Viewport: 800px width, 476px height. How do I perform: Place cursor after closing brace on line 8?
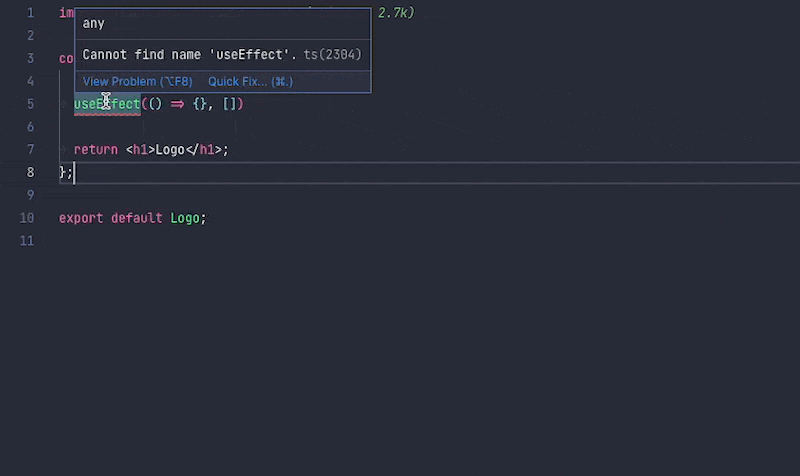click(x=73, y=172)
